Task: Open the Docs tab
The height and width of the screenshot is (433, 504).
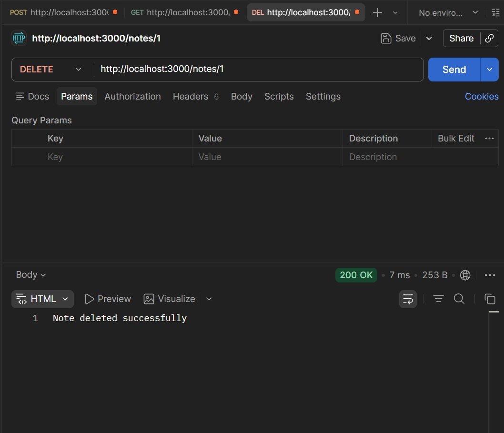Action: point(32,96)
